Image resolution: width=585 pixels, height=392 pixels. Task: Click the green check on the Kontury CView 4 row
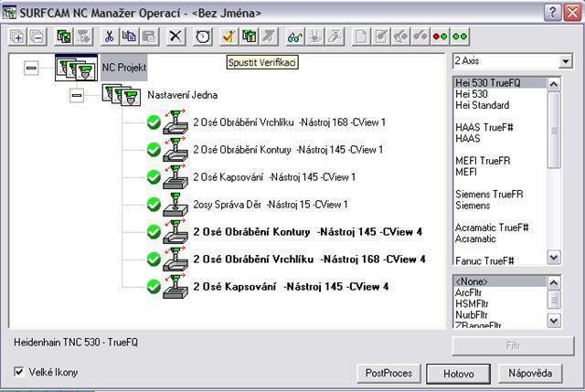(x=154, y=232)
